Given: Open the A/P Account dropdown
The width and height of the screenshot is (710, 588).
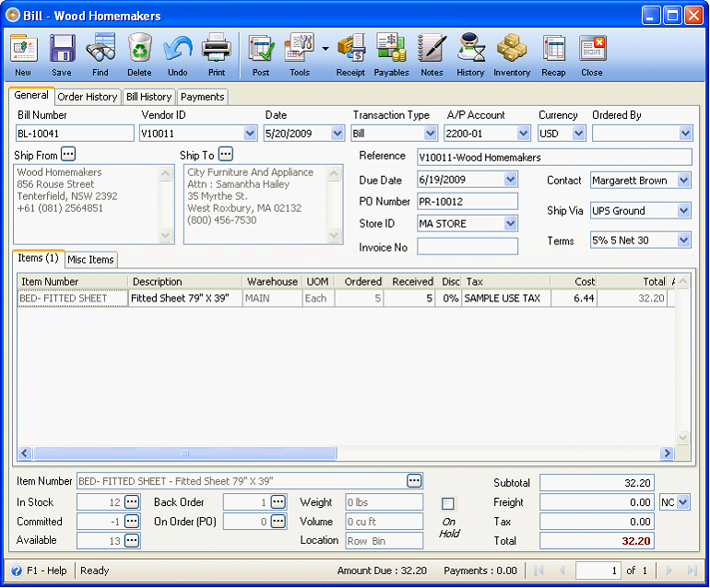Looking at the screenshot, I should (524, 134).
